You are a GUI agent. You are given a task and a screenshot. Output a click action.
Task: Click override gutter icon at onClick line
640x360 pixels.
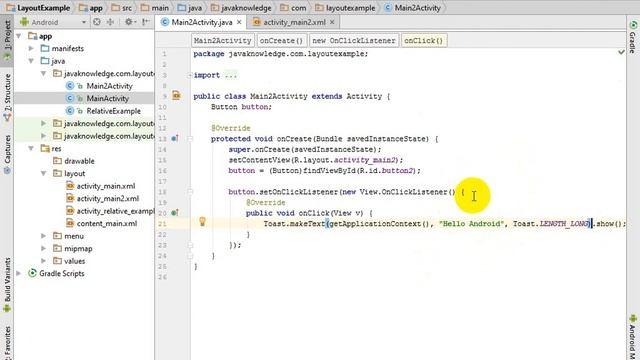175,213
